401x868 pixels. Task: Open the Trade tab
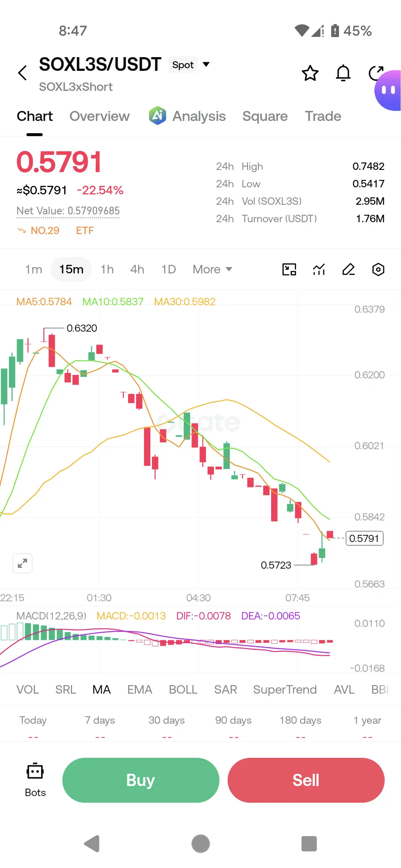323,116
